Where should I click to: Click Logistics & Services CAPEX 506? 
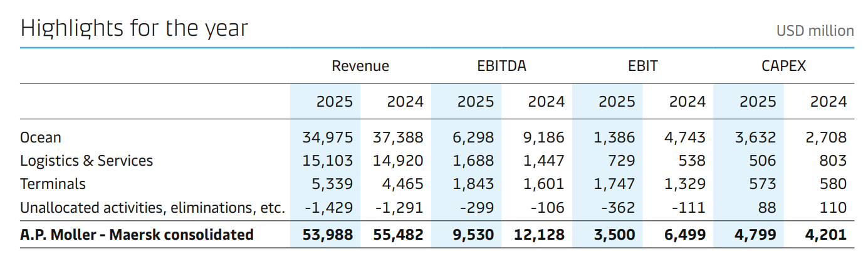[763, 161]
